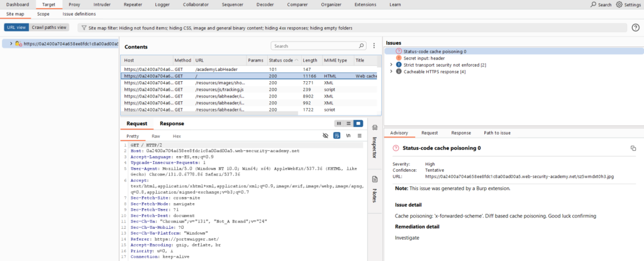Open the message editor hamburger menu

point(359,135)
